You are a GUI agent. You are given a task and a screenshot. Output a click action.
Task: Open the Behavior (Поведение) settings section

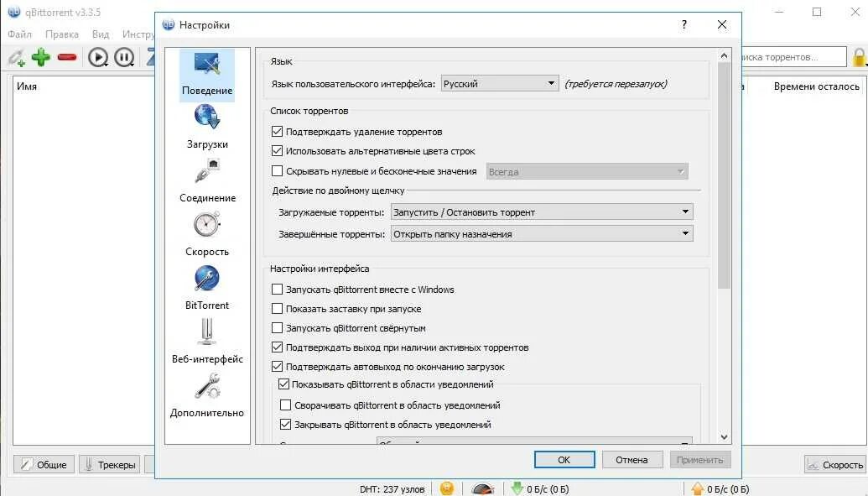[207, 75]
